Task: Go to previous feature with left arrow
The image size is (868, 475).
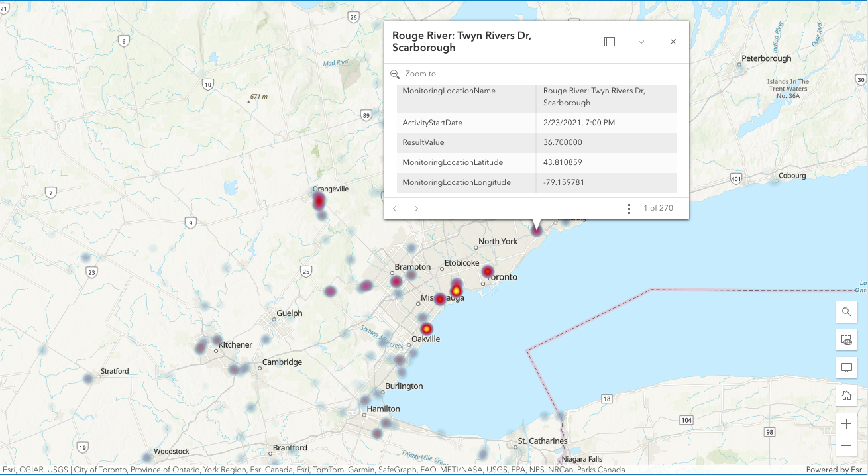Action: coord(395,208)
